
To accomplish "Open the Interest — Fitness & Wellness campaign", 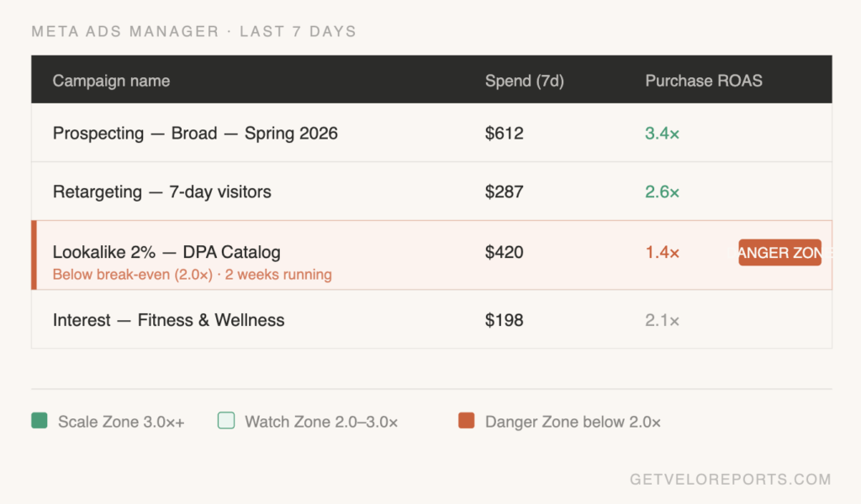I will (x=168, y=320).
